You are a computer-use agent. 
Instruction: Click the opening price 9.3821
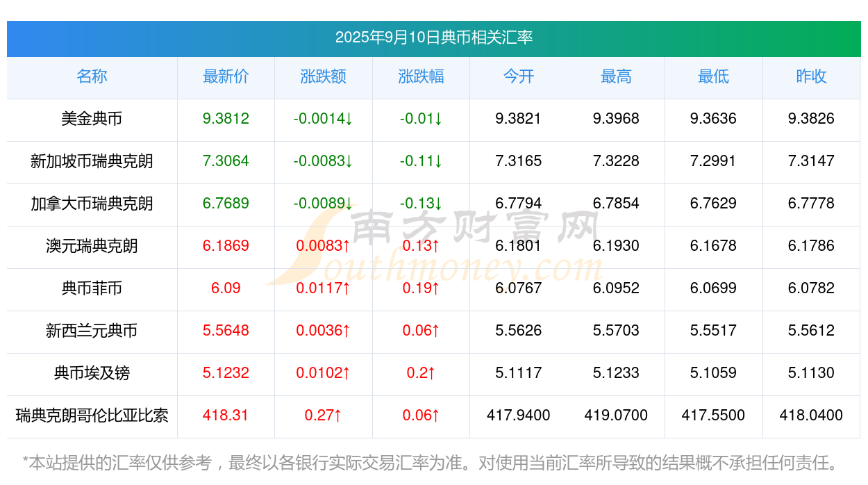(x=519, y=119)
